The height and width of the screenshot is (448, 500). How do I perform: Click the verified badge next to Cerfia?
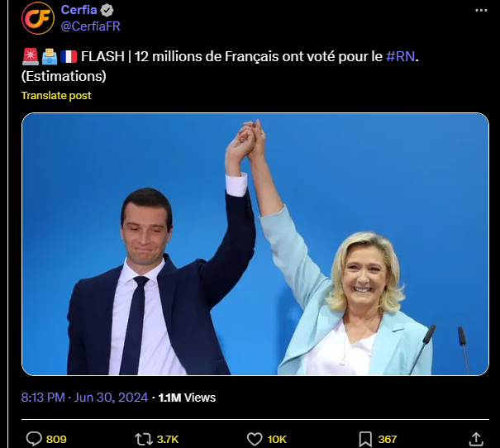(x=107, y=10)
